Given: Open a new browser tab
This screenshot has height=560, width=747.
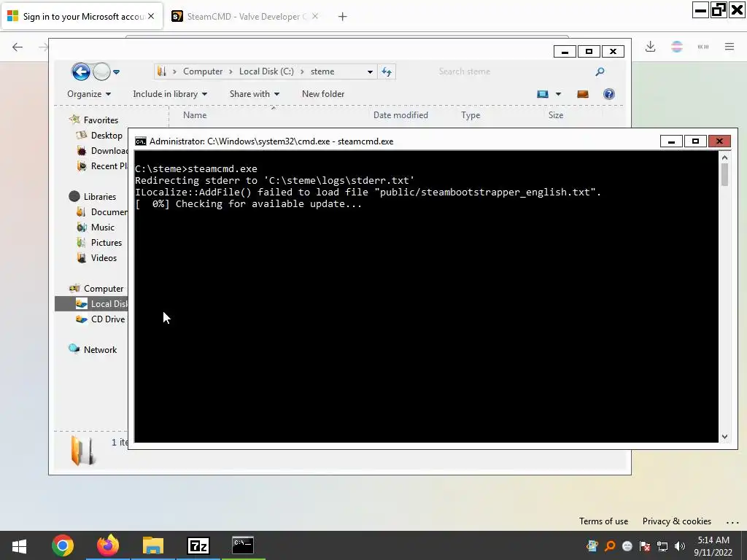Looking at the screenshot, I should 342,17.
